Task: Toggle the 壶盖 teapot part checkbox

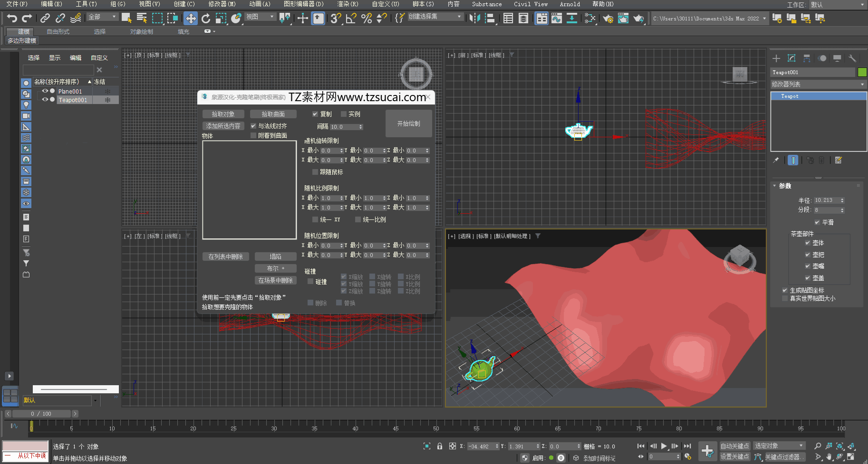Action: [807, 278]
